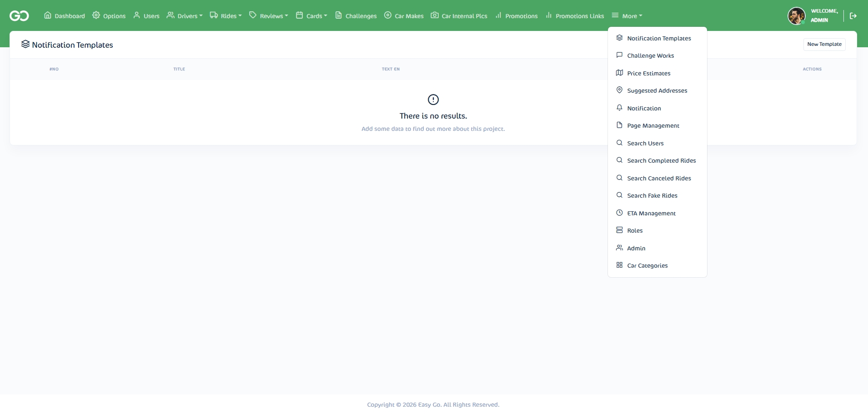Click the admin profile picture
The height and width of the screenshot is (414, 868).
click(796, 15)
